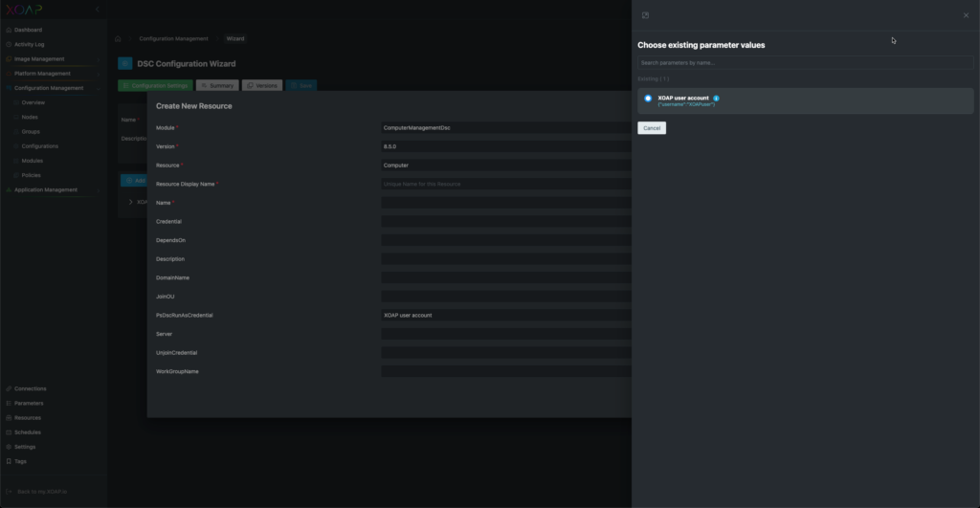Click the Tags bookmark icon
980x508 pixels.
click(x=9, y=461)
